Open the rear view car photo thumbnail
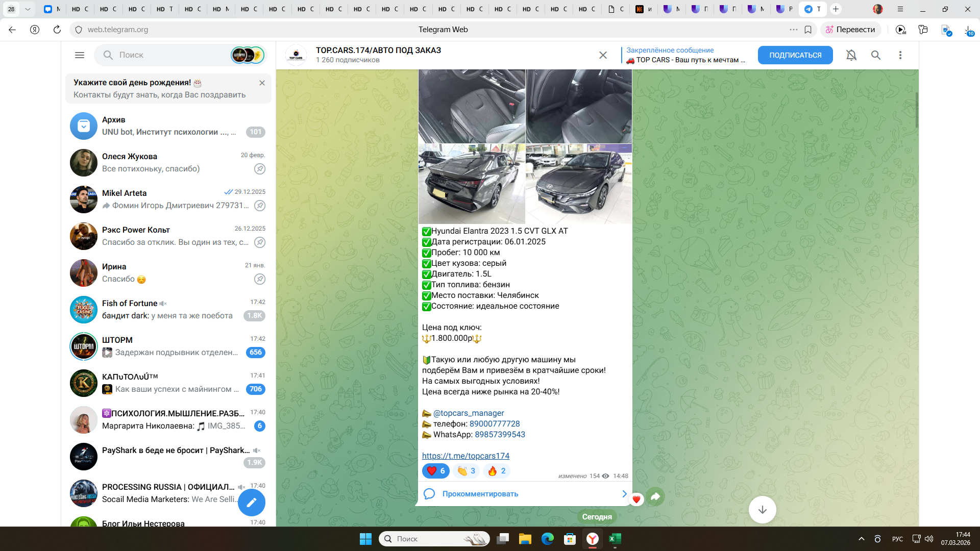980x551 pixels. coord(471,184)
